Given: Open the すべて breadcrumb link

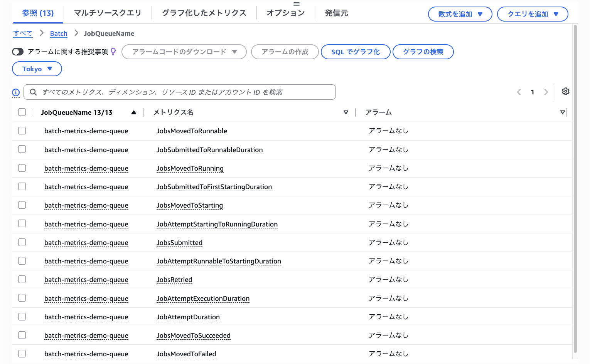Looking at the screenshot, I should tap(23, 34).
